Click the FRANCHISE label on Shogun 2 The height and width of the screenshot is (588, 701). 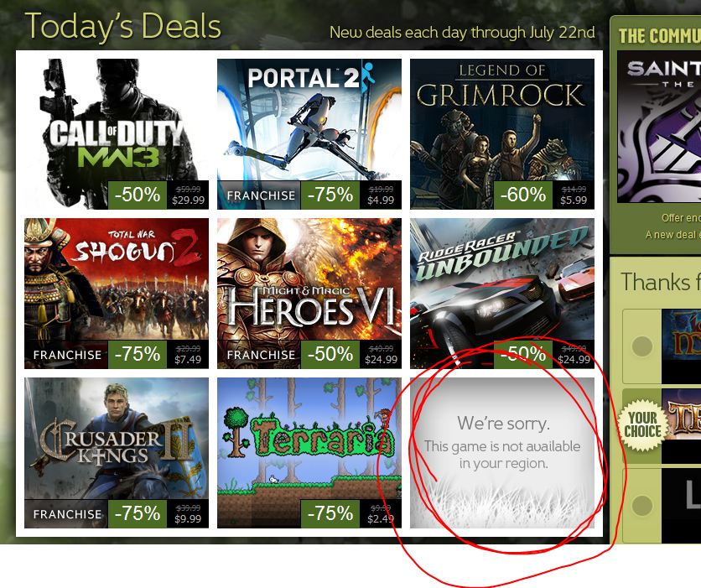click(67, 355)
